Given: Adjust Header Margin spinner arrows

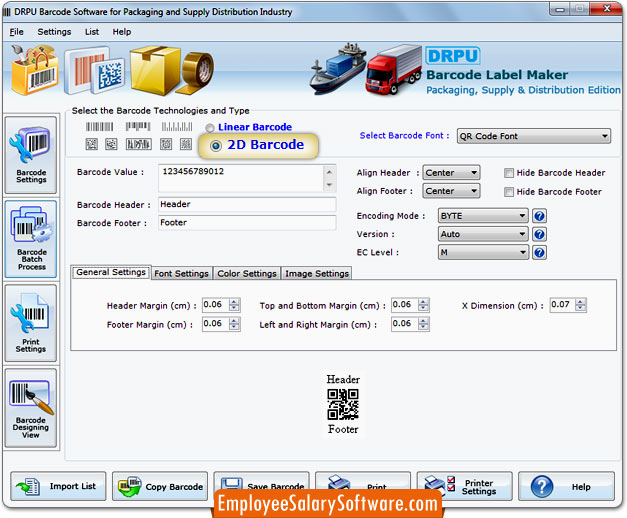Looking at the screenshot, I should 234,305.
